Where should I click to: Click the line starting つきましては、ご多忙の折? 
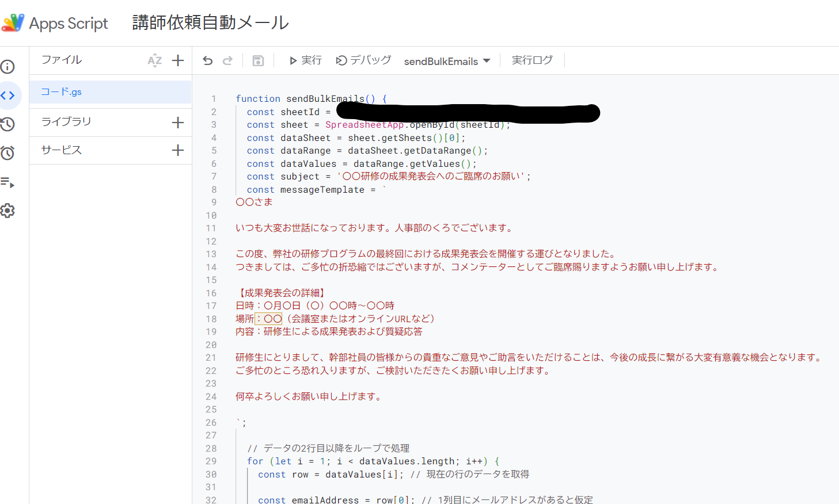(x=479, y=267)
